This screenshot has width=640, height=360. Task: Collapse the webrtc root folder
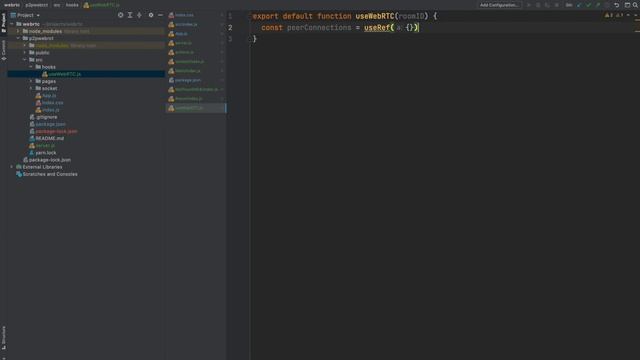[12, 24]
